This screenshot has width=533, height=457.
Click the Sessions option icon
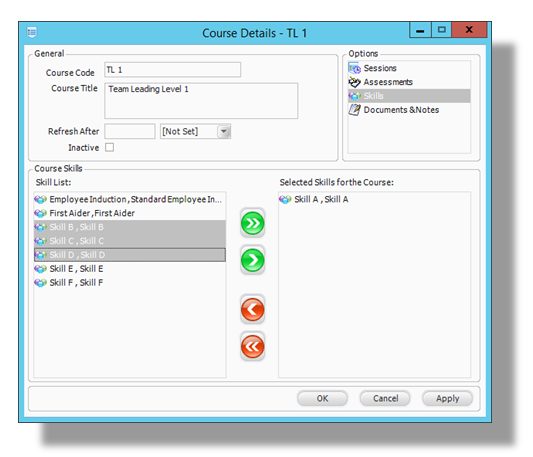[x=355, y=68]
